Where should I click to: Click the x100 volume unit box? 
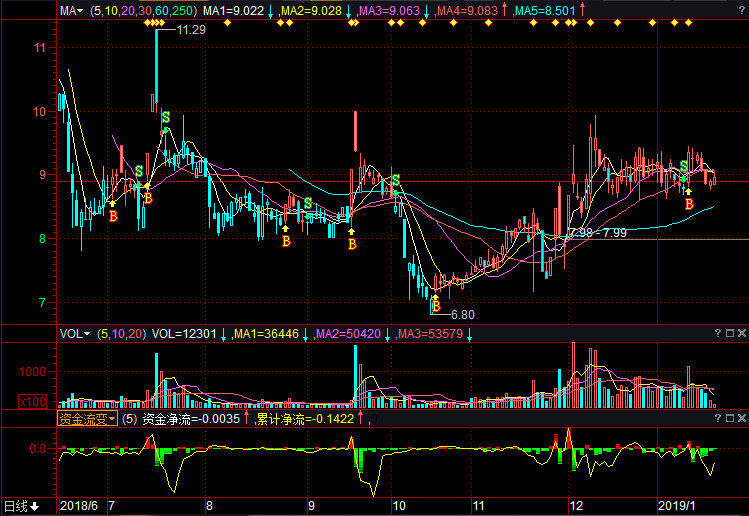pyautogui.click(x=33, y=401)
